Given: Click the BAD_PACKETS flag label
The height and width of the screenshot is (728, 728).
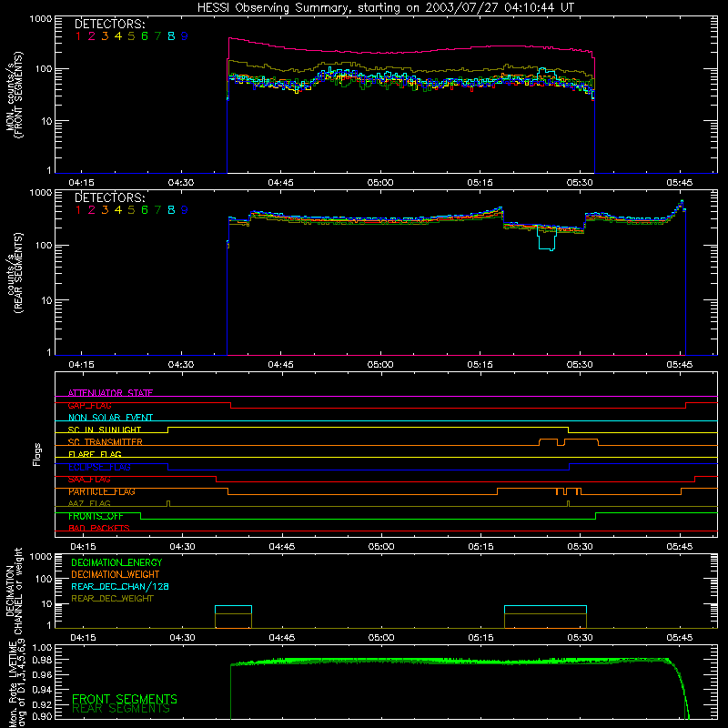Looking at the screenshot, I should 99,528.
